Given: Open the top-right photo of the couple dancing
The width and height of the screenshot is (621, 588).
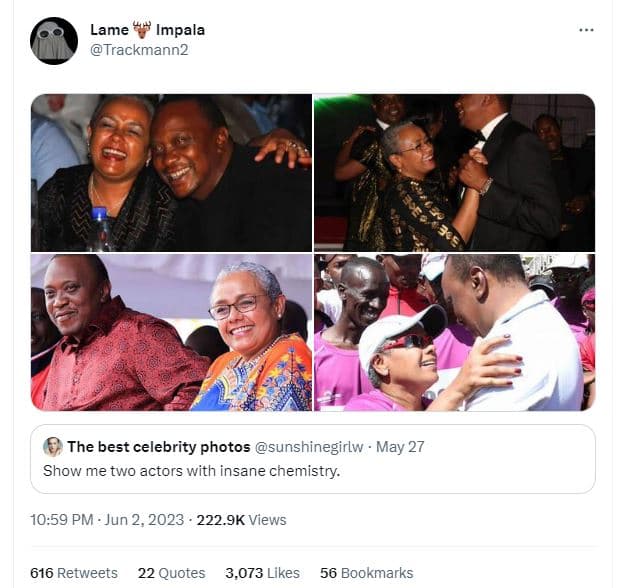Looking at the screenshot, I should (x=454, y=172).
